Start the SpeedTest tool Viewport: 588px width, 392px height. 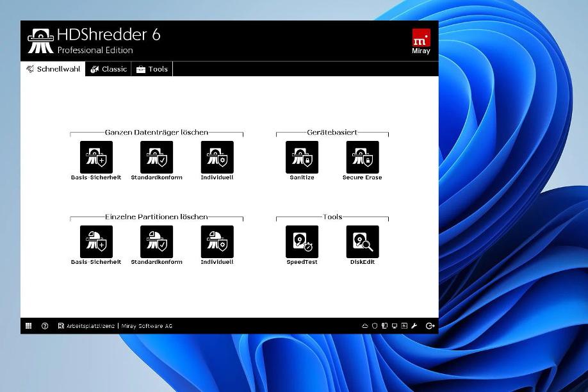(x=302, y=241)
